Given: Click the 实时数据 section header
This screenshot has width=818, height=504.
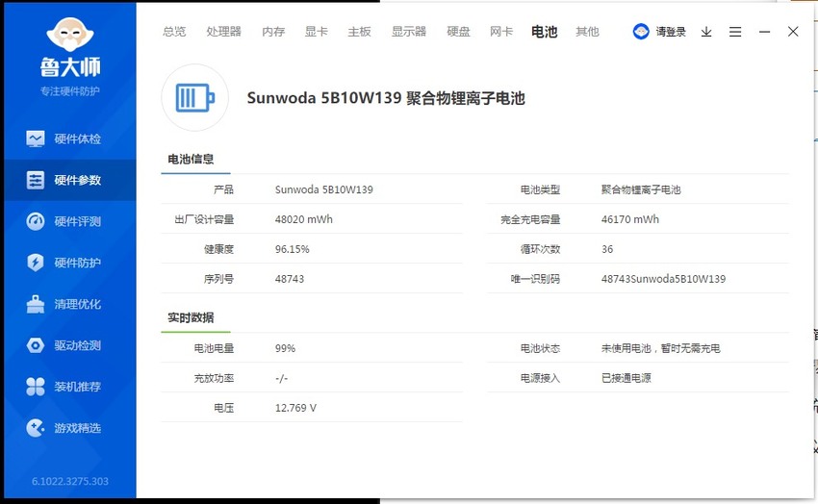Looking at the screenshot, I should click(191, 317).
